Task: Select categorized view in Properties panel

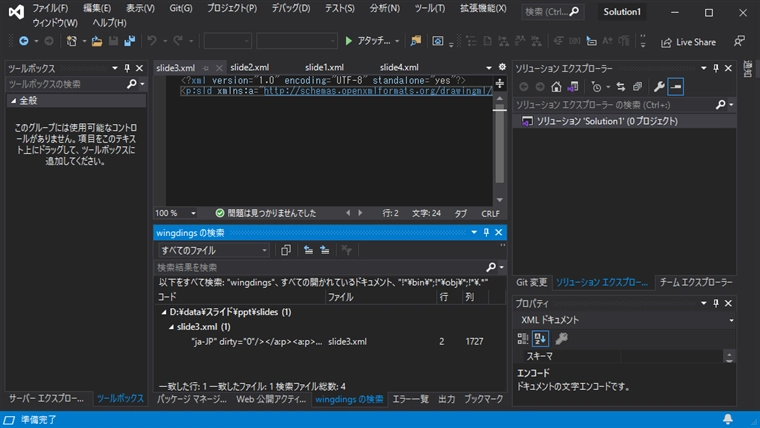Action: [x=522, y=338]
